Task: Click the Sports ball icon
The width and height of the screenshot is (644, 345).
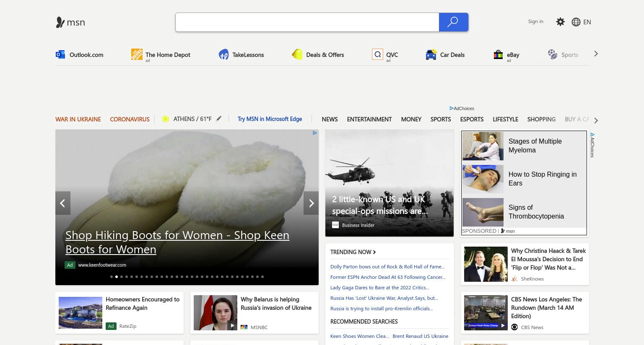Action: [553, 54]
